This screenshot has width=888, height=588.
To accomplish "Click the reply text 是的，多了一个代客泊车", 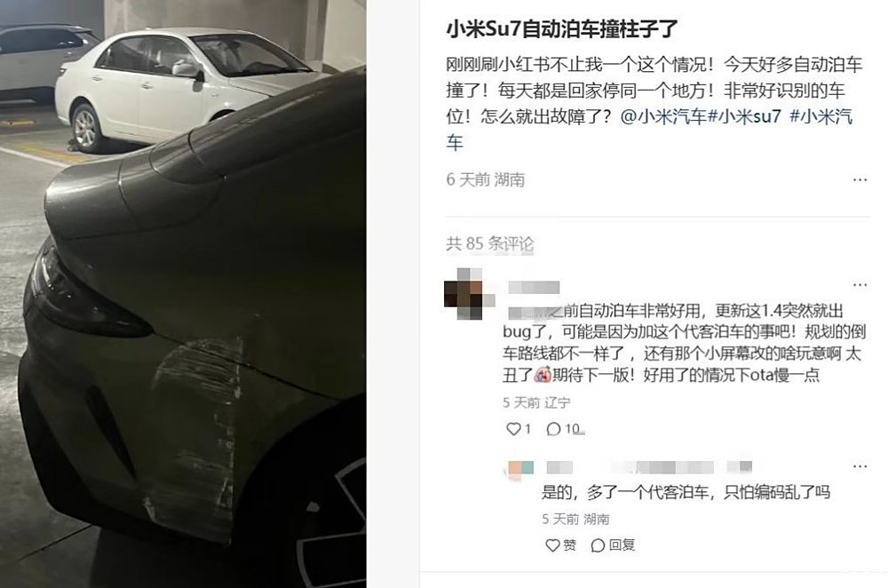I will coord(686,492).
